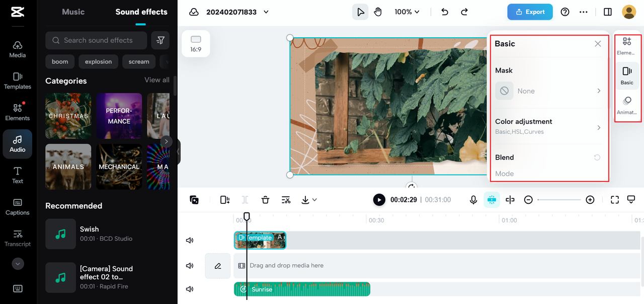Adjust the timeline zoom slider
Viewport: 644px width, 304px height.
point(559,200)
